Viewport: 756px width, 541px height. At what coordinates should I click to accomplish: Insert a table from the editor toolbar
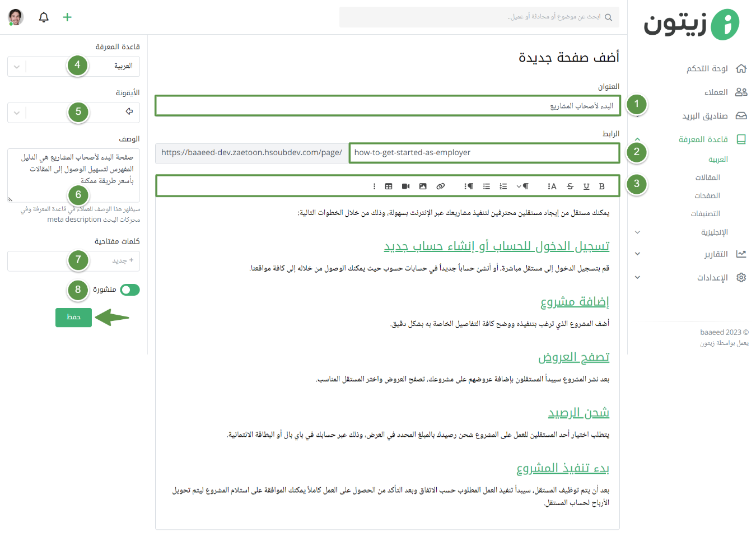pyautogui.click(x=389, y=186)
